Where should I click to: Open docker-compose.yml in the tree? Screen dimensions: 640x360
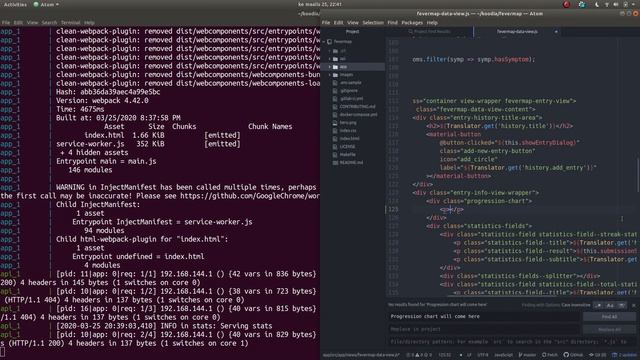pyautogui.click(x=358, y=115)
